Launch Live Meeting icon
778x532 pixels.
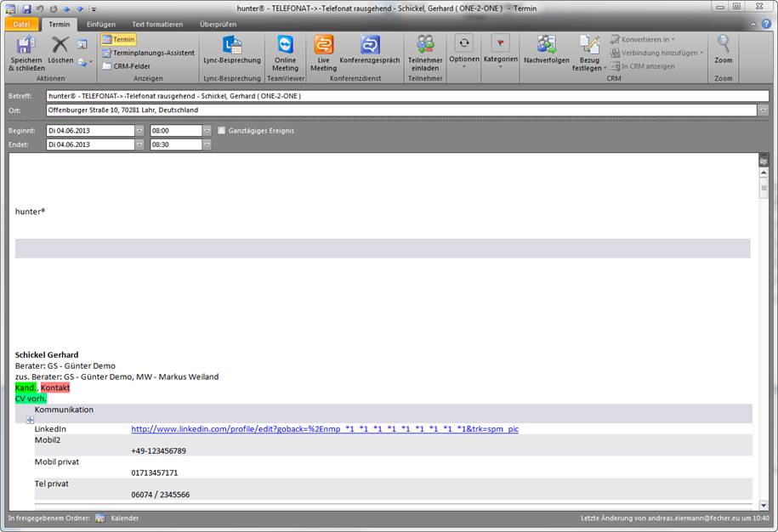pyautogui.click(x=323, y=46)
